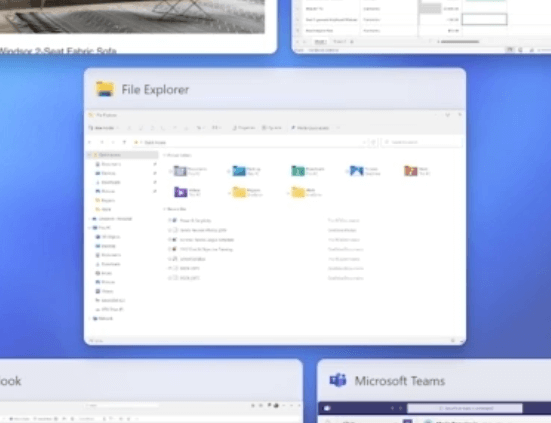
Task: Click the horizontal scrollbar in Excel window
Action: coord(460,42)
